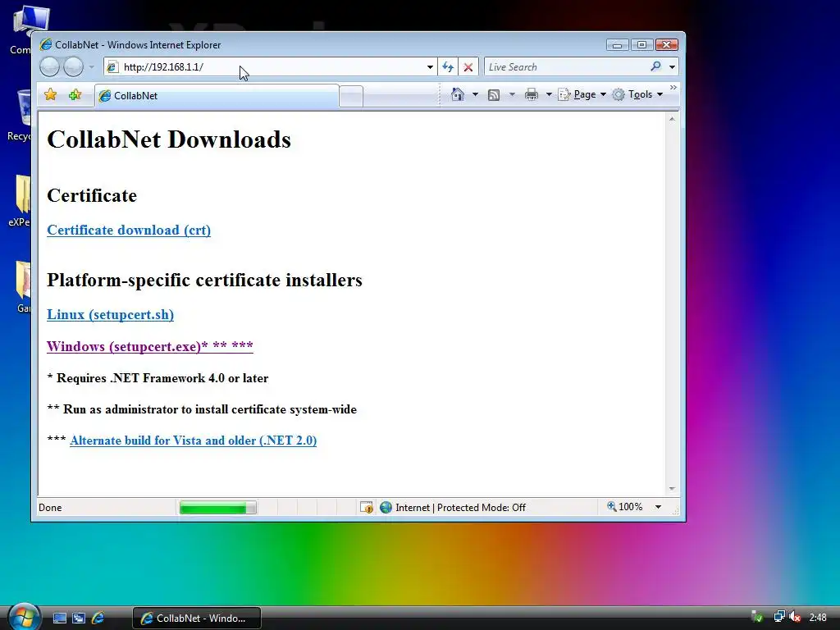
Task: Expand the address bar history dropdown
Action: click(x=430, y=67)
